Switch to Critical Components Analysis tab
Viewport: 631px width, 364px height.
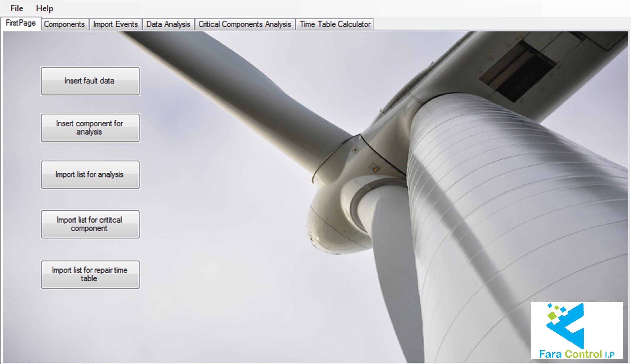(245, 24)
